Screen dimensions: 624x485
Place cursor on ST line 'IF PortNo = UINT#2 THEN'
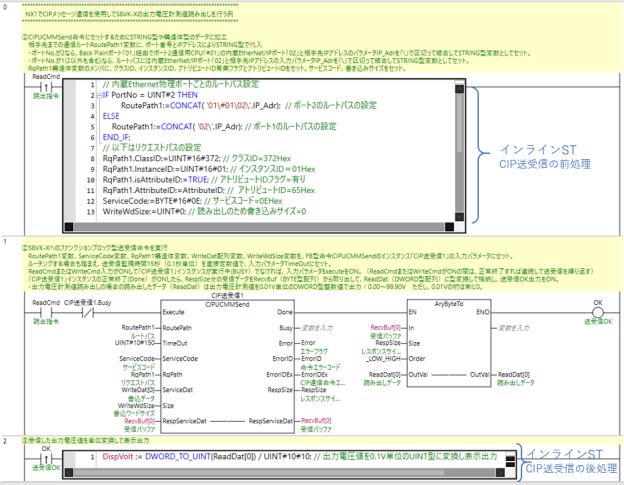(x=150, y=95)
